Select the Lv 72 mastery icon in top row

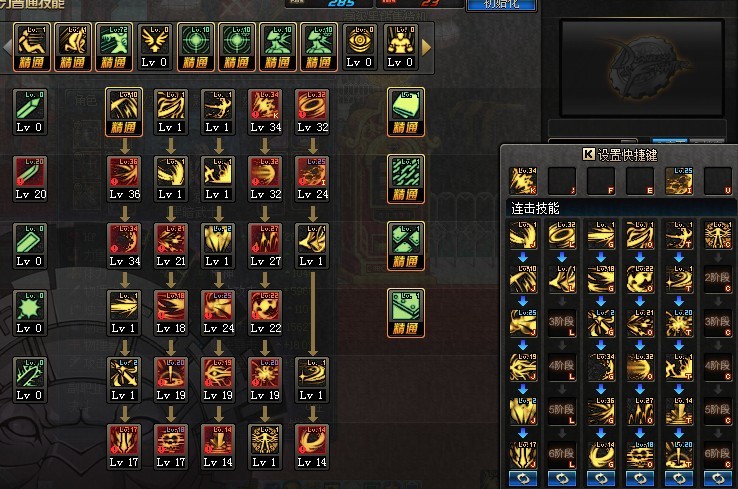113,47
